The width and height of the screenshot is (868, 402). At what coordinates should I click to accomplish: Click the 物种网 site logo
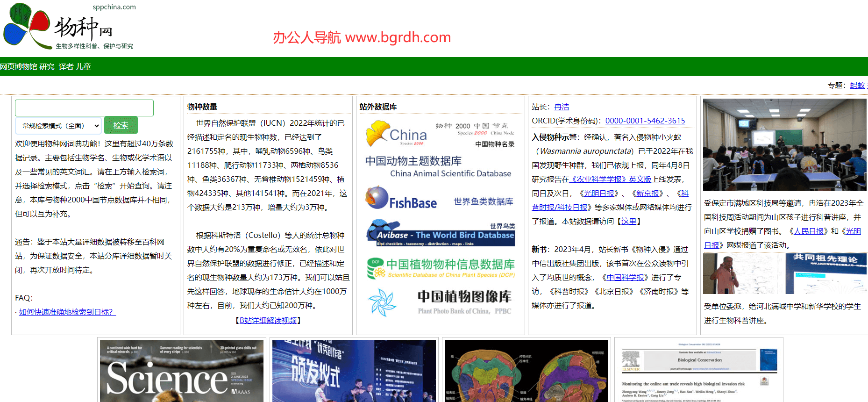click(x=69, y=26)
